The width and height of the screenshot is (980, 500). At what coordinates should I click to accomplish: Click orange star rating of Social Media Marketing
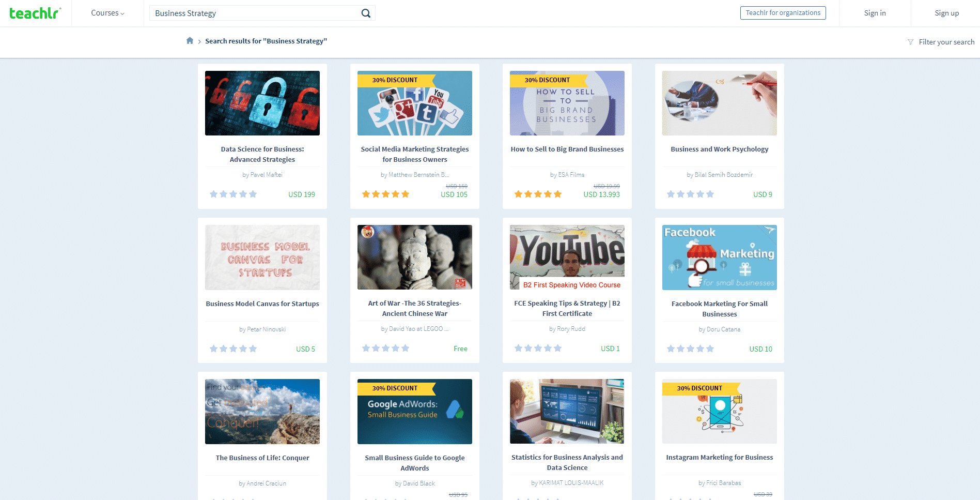[385, 194]
